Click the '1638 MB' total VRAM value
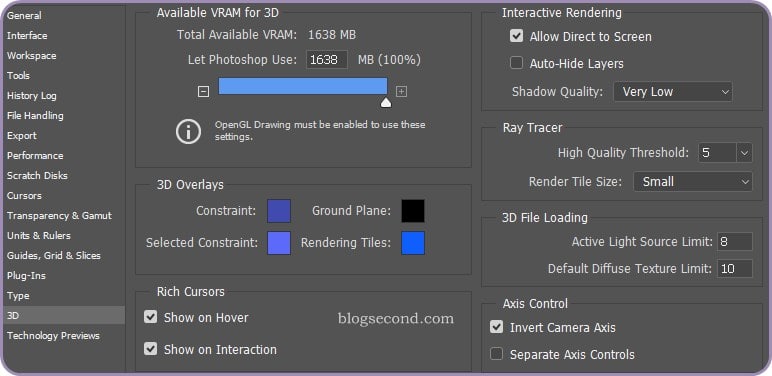 pos(332,35)
